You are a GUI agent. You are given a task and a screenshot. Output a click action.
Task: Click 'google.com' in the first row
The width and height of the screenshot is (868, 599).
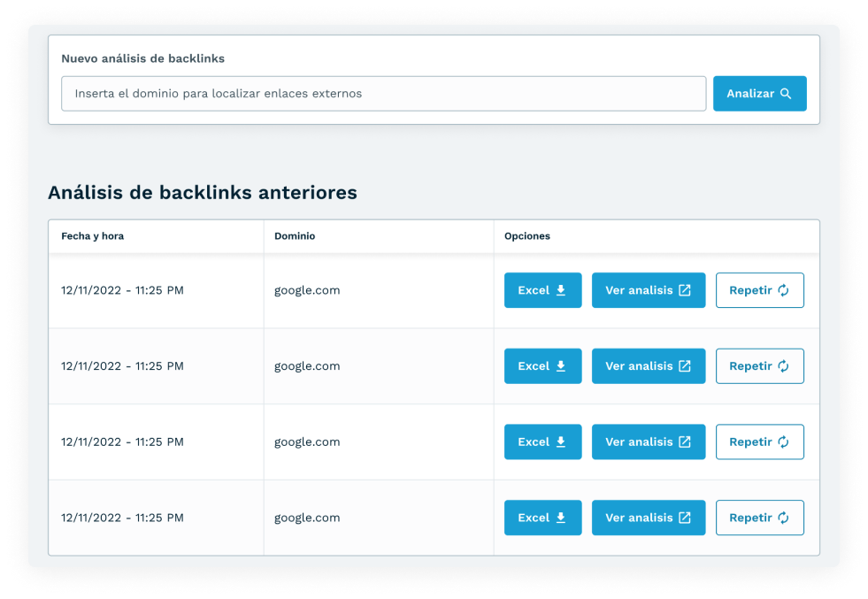[x=307, y=290]
